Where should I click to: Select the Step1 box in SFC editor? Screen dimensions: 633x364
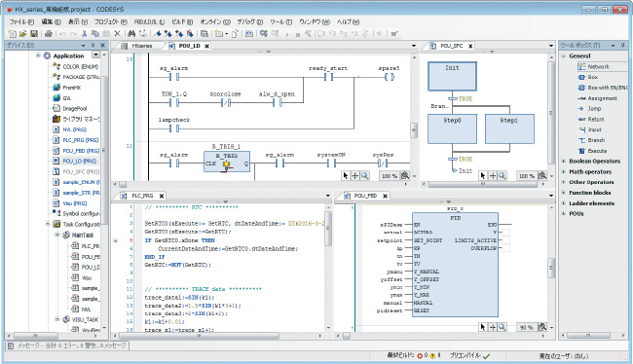(509, 128)
